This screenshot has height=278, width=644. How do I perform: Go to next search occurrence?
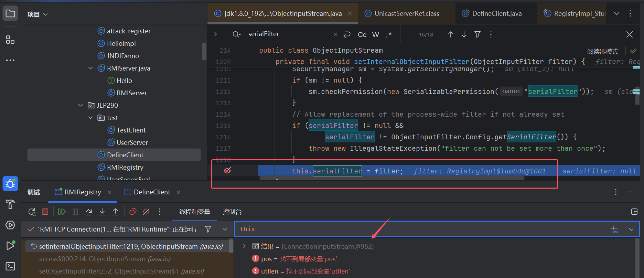464,34
